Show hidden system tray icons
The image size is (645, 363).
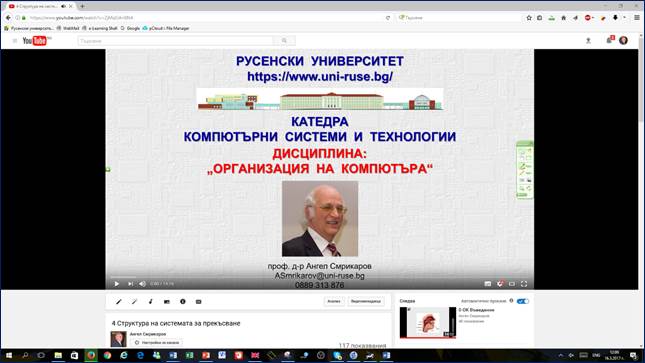[561, 355]
